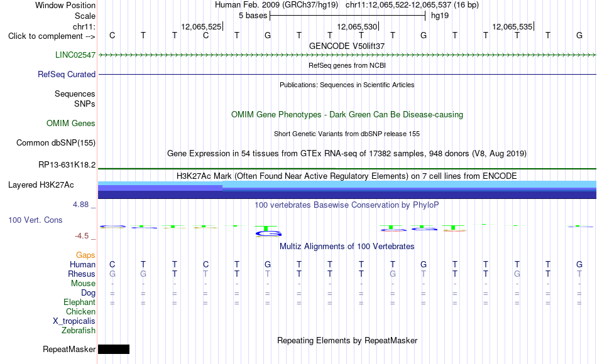
Task: Click the 12,065,525 position marker
Action: point(202,26)
